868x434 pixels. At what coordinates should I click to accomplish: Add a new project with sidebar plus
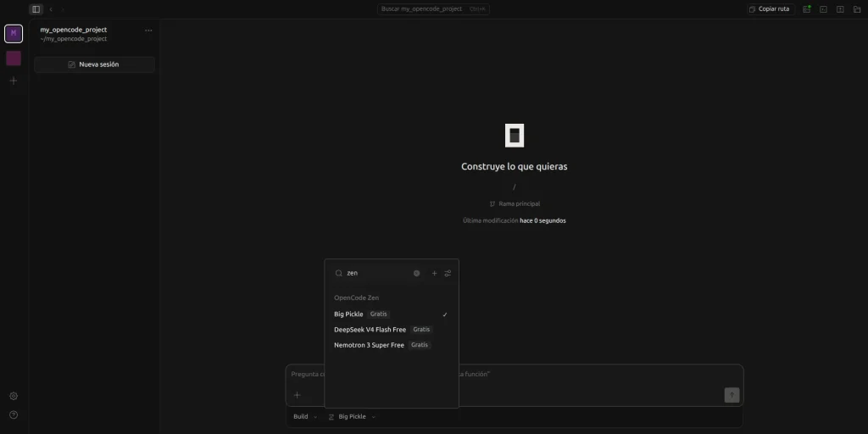(x=14, y=81)
